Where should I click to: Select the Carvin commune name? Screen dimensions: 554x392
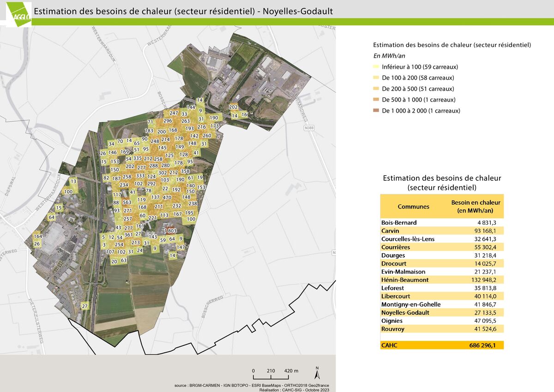(x=390, y=231)
